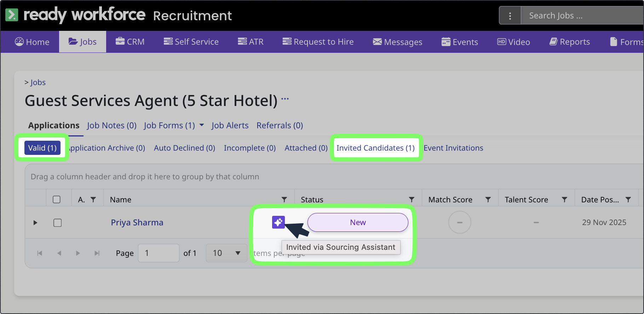Go to the first page of results
Image resolution: width=644 pixels, height=314 pixels.
pyautogui.click(x=40, y=253)
